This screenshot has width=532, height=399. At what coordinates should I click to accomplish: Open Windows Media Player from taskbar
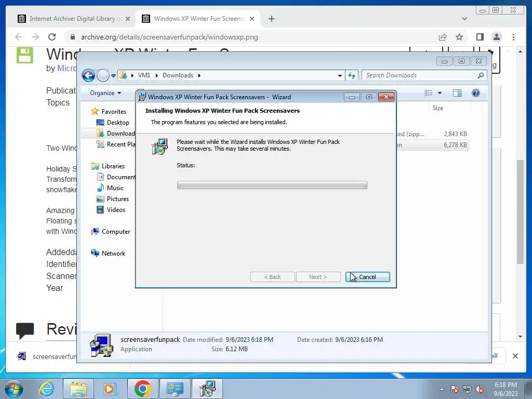[x=110, y=389]
